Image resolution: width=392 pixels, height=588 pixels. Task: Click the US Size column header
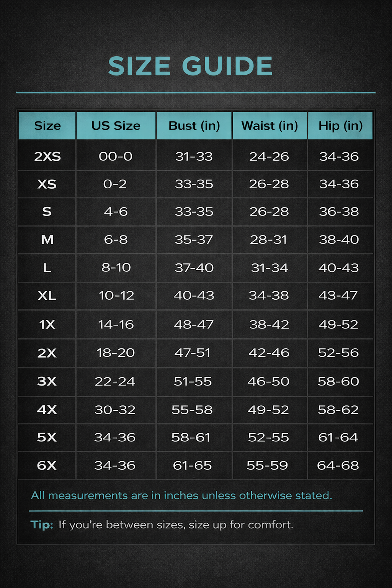(116, 126)
